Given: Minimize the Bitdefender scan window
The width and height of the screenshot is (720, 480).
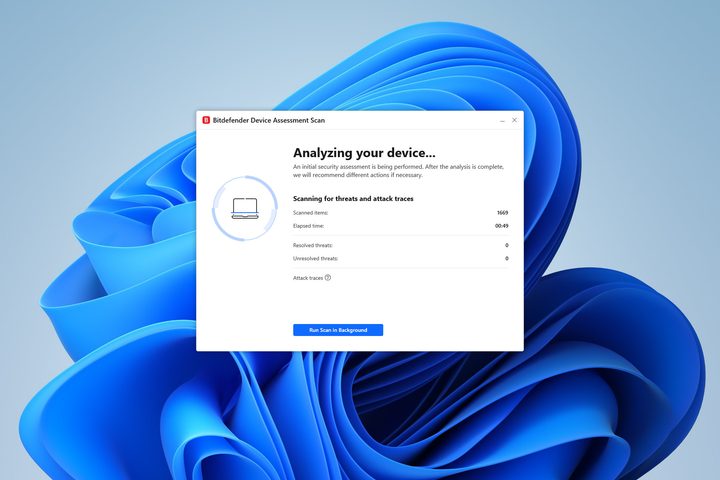Looking at the screenshot, I should pos(502,120).
